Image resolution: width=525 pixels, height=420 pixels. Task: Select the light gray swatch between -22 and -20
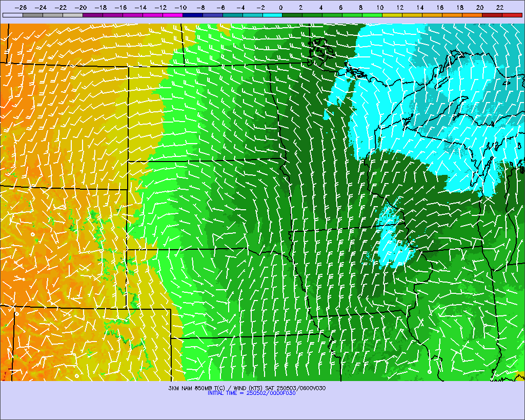click(73, 15)
